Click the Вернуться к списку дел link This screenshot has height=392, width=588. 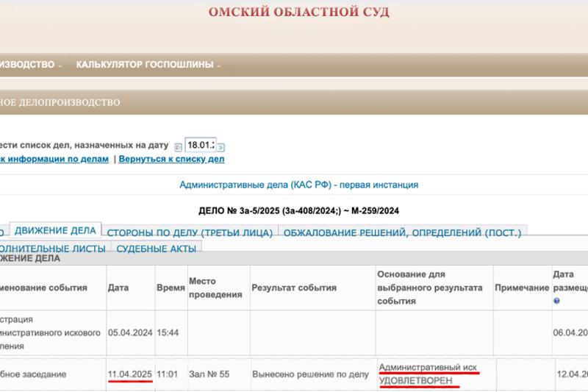[x=171, y=159]
